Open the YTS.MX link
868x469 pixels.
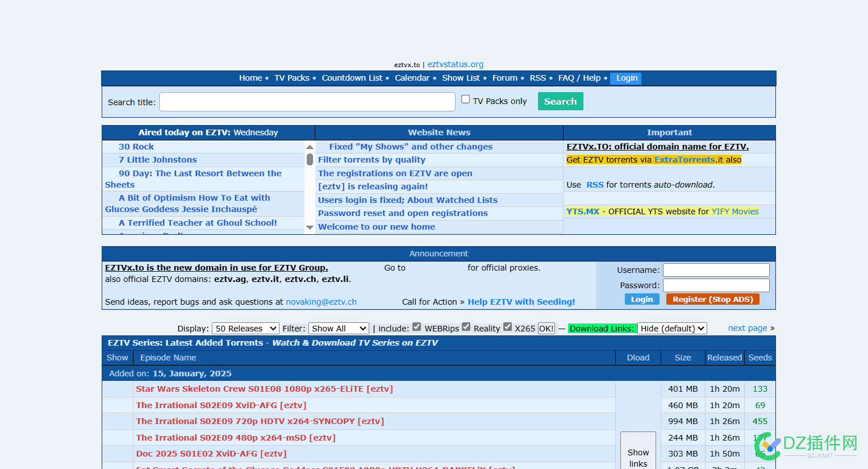[x=583, y=211]
